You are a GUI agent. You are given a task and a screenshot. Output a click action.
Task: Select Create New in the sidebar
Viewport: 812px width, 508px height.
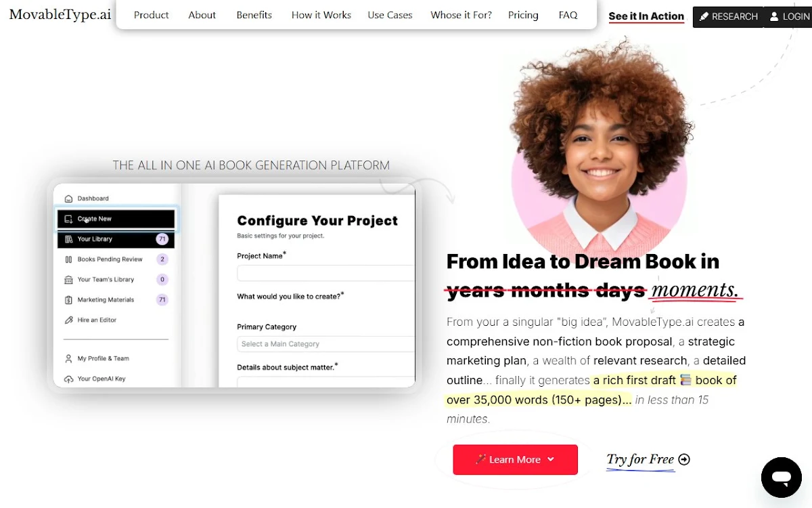click(116, 219)
